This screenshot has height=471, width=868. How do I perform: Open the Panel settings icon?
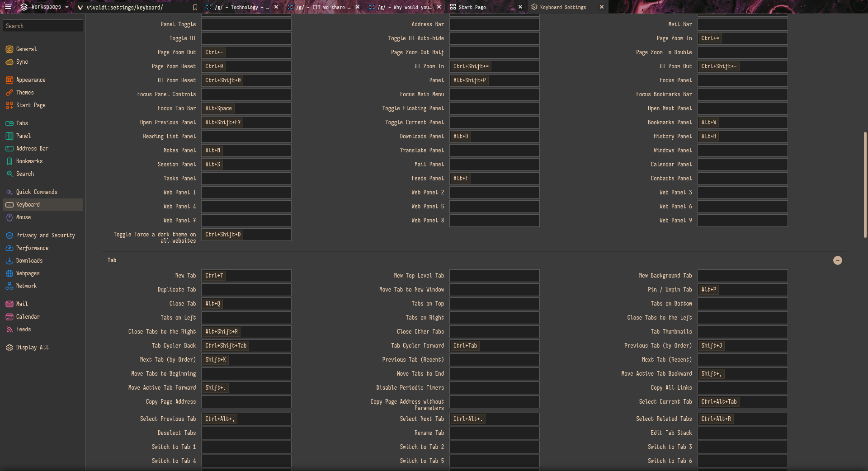(9, 136)
